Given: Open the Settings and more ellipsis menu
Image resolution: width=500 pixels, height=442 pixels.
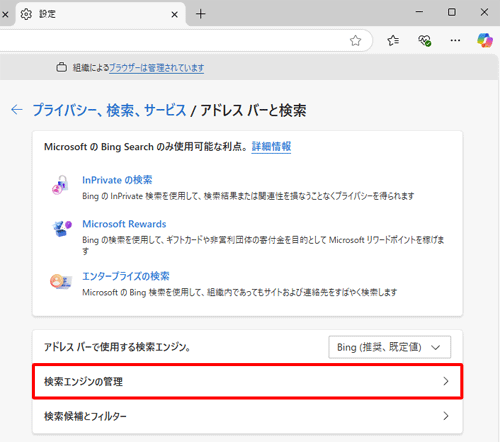Looking at the screenshot, I should [455, 41].
